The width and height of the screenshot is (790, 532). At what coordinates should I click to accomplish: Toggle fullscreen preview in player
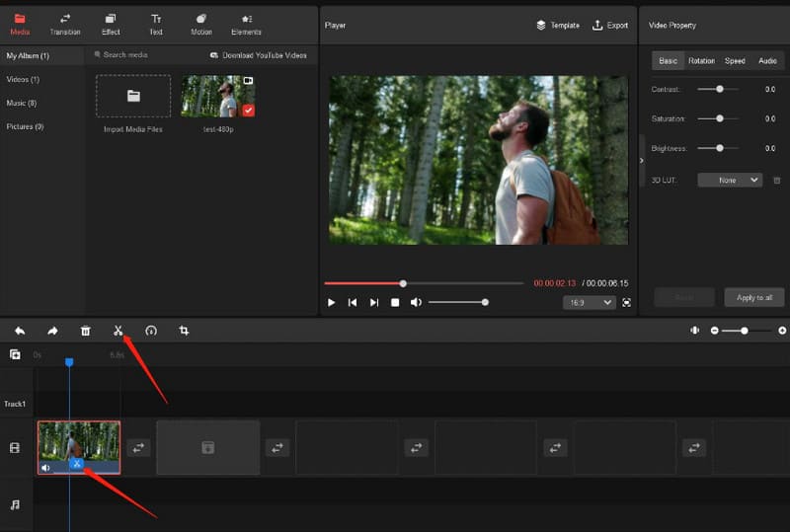point(626,303)
